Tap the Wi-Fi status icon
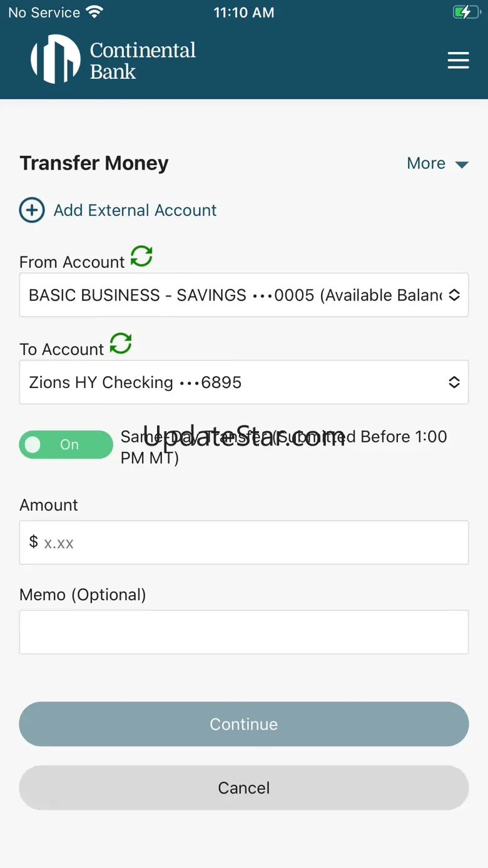Image resolution: width=488 pixels, height=868 pixels. pos(94,13)
